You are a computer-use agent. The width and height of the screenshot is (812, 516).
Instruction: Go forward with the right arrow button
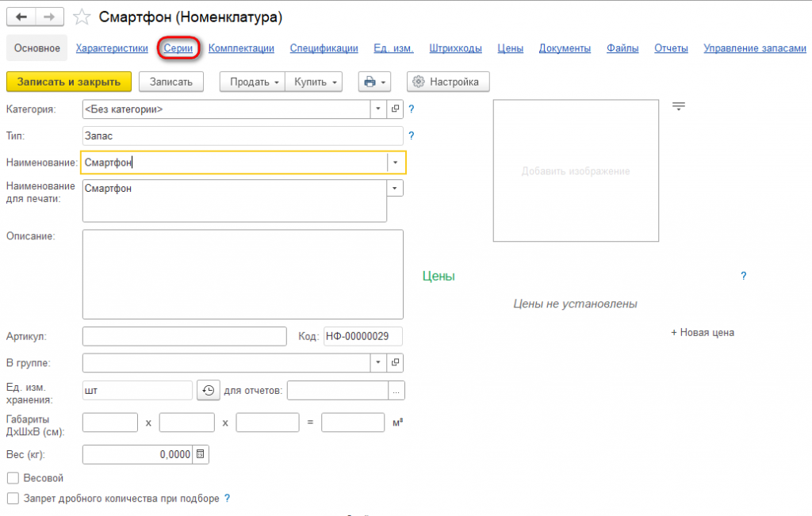coord(50,17)
